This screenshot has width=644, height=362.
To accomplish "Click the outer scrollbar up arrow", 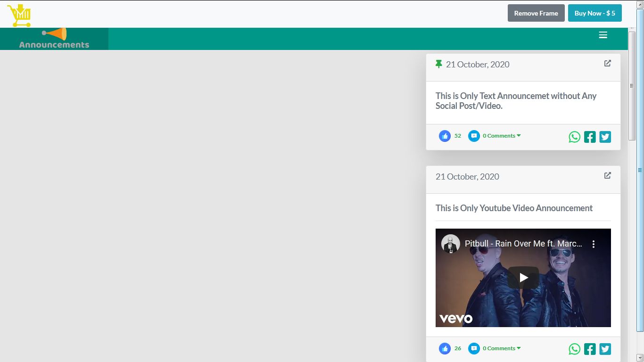I will tap(640, 4).
